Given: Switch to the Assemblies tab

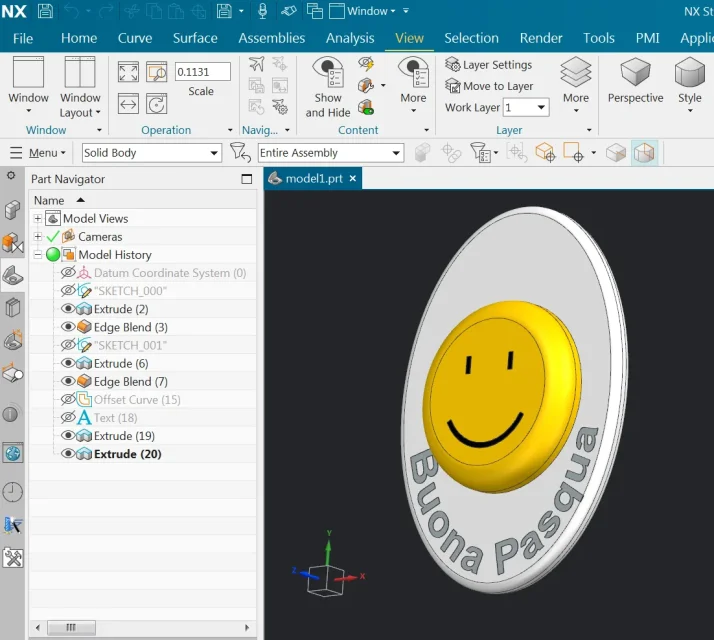Looking at the screenshot, I should click(x=271, y=38).
